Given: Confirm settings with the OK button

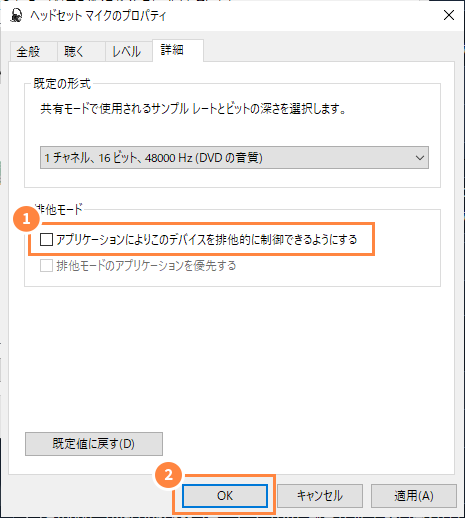Looking at the screenshot, I should click(225, 496).
